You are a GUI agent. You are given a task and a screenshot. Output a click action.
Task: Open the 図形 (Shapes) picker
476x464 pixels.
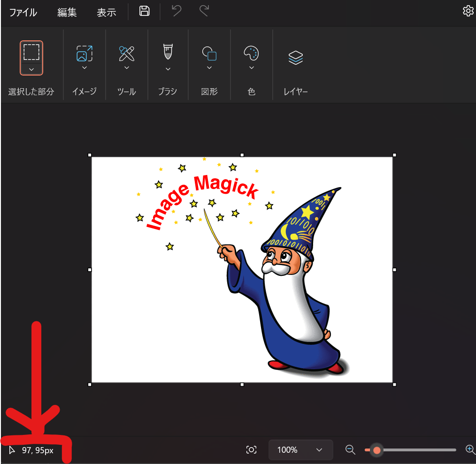pyautogui.click(x=209, y=54)
